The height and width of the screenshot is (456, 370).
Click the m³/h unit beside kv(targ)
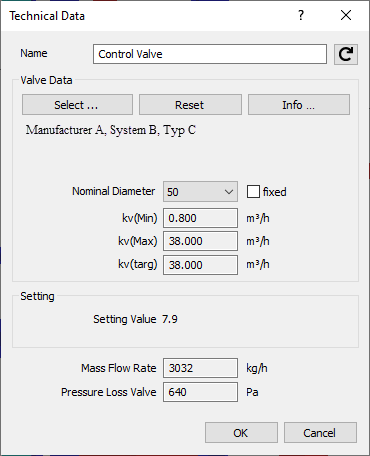coord(258,264)
